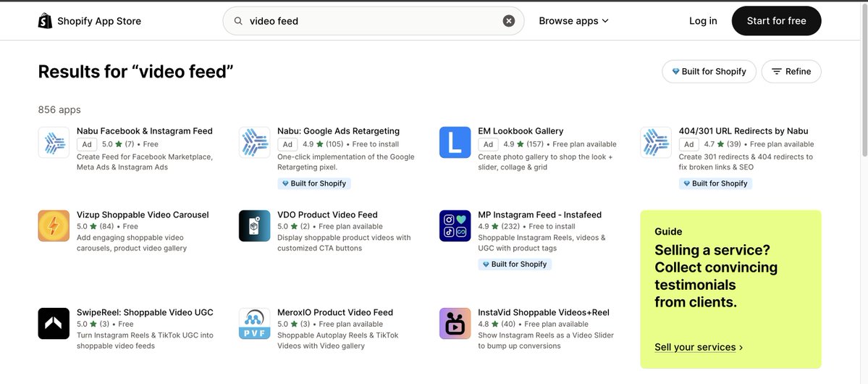Click Ad badge on EM Lookbook Gallery
This screenshot has height=384, width=868.
click(488, 145)
